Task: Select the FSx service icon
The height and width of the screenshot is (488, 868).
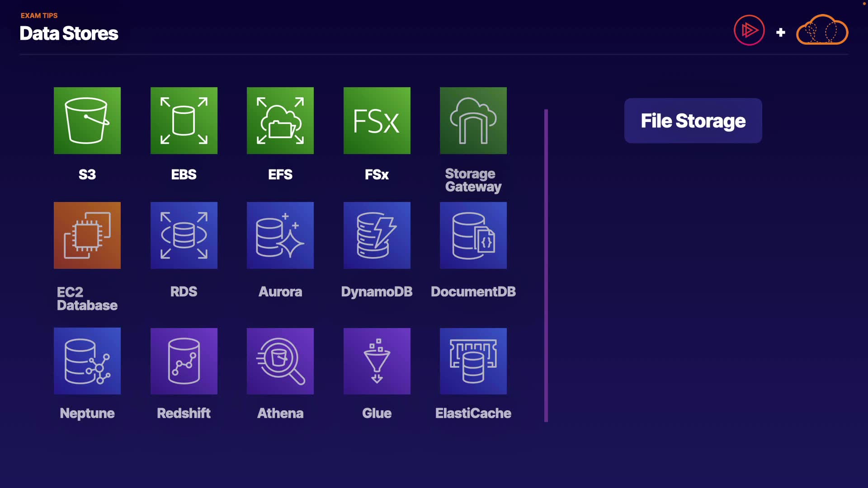Action: (377, 121)
